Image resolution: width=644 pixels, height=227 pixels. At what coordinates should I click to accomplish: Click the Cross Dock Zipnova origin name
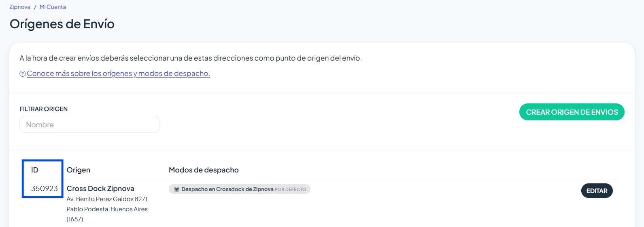[100, 189]
